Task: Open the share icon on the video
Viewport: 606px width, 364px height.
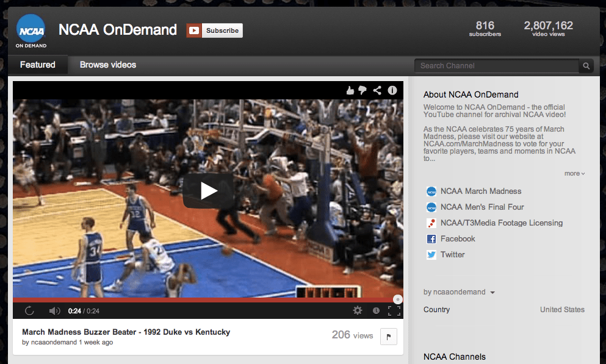Action: (377, 90)
